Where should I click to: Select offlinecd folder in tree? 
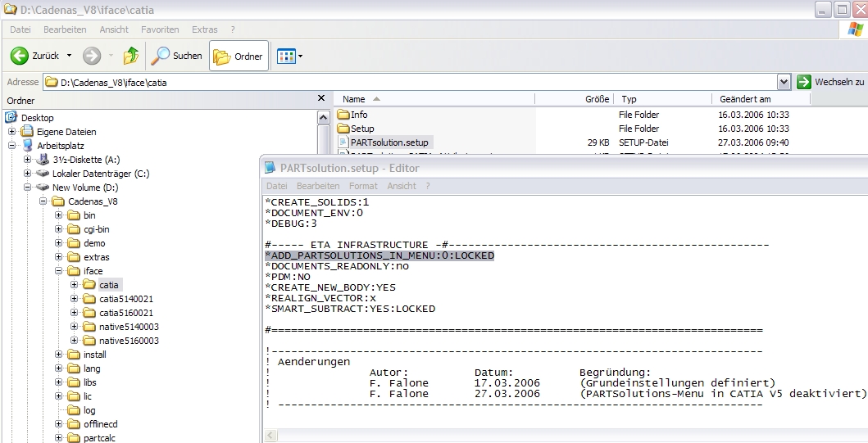[100, 424]
